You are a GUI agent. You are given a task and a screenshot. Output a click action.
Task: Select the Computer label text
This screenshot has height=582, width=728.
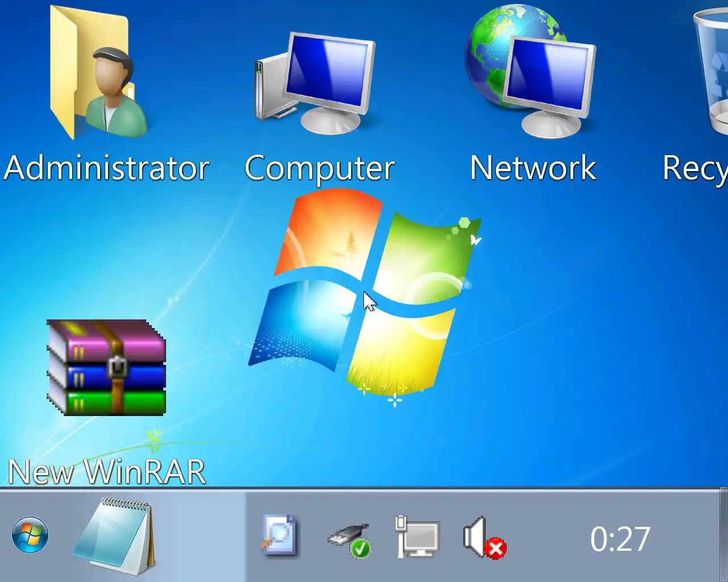point(319,169)
